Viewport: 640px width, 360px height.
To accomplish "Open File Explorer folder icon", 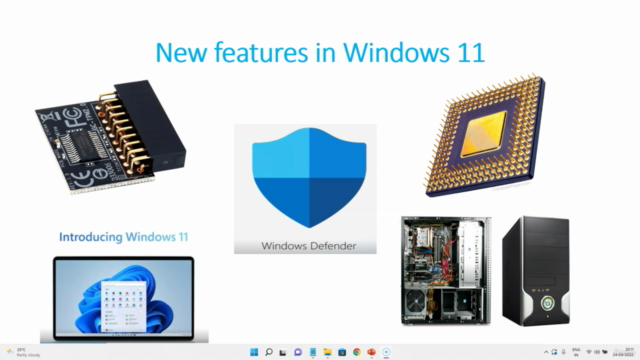I will pyautogui.click(x=327, y=352).
